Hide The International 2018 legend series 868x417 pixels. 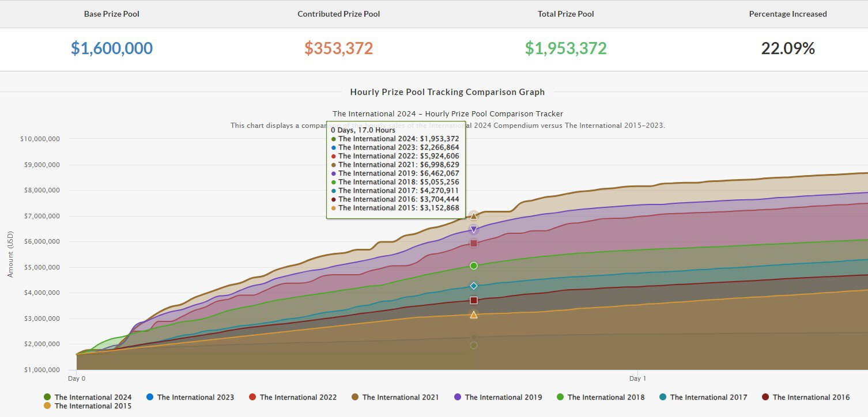(x=601, y=397)
